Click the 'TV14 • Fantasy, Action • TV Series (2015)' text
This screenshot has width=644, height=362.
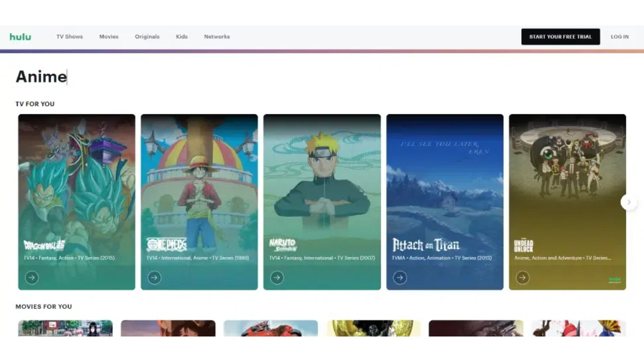(x=69, y=258)
